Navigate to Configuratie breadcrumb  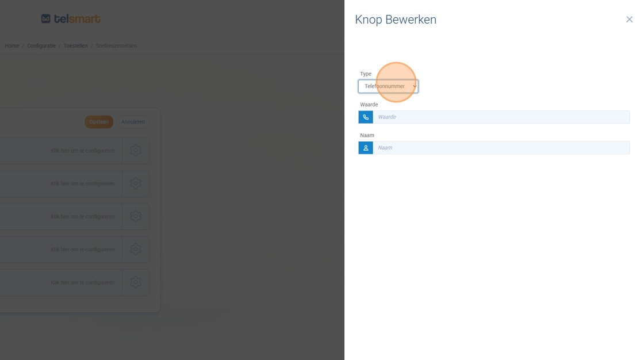[41, 46]
